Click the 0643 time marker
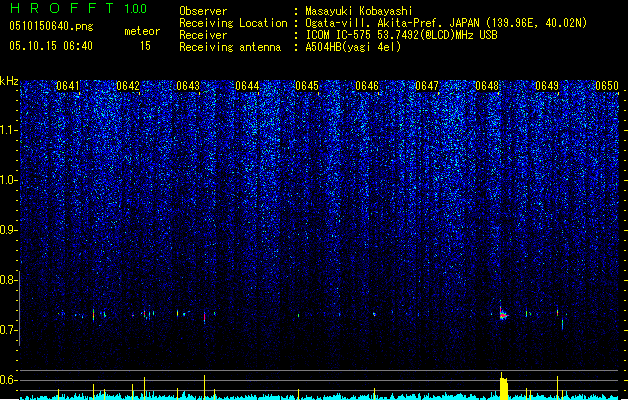Viewport: 629px width, 400px height. pos(188,86)
